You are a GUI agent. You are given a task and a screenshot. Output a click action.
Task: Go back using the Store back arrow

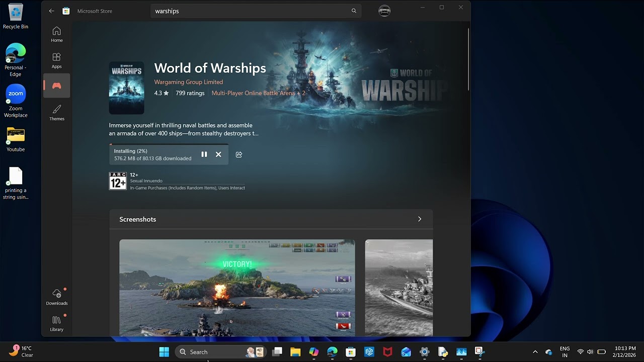[51, 11]
